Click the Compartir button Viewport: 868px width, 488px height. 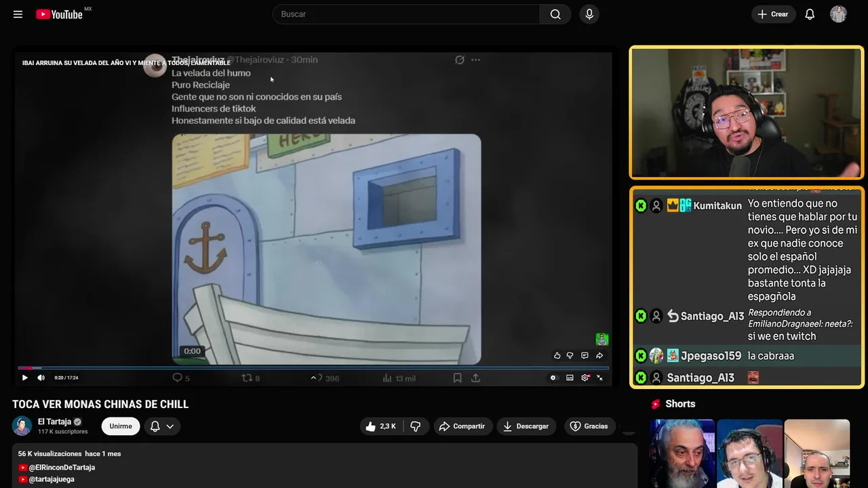click(x=463, y=426)
